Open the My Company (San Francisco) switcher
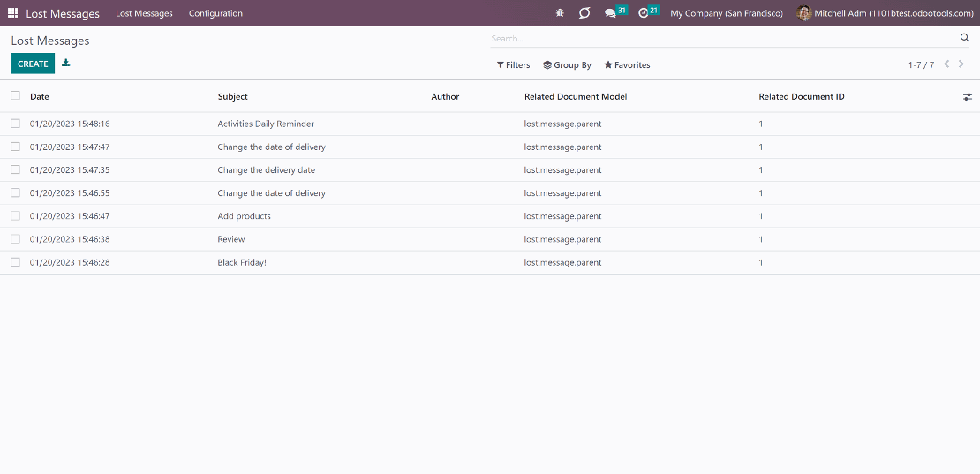 point(727,13)
